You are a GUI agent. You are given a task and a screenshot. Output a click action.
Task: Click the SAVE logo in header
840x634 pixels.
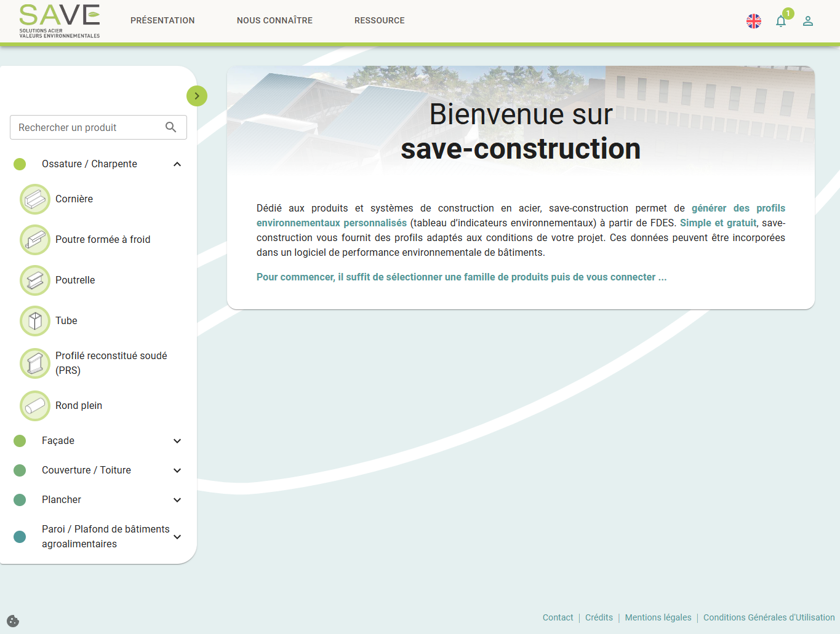60,21
